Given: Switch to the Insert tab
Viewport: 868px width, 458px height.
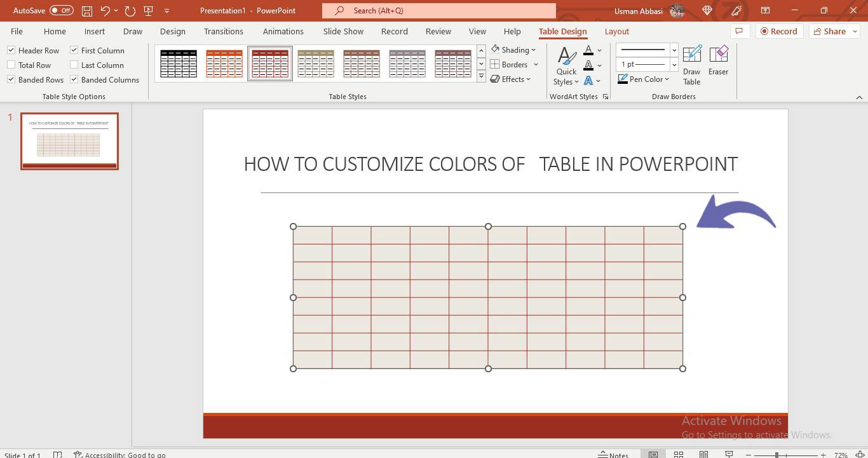Looking at the screenshot, I should pos(95,31).
